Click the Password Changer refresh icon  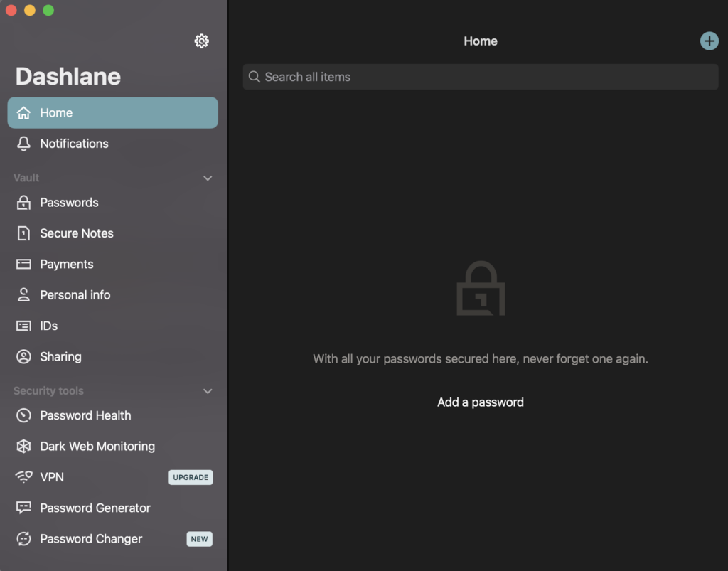23,538
